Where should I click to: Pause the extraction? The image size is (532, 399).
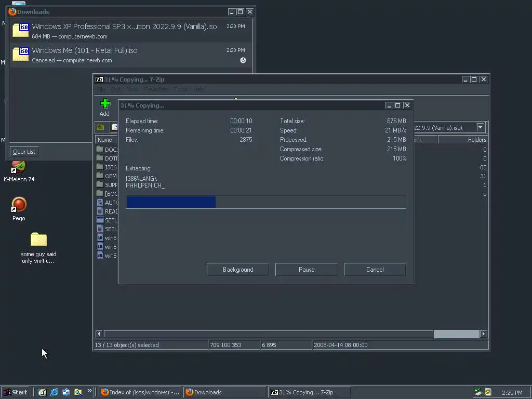[307, 270]
